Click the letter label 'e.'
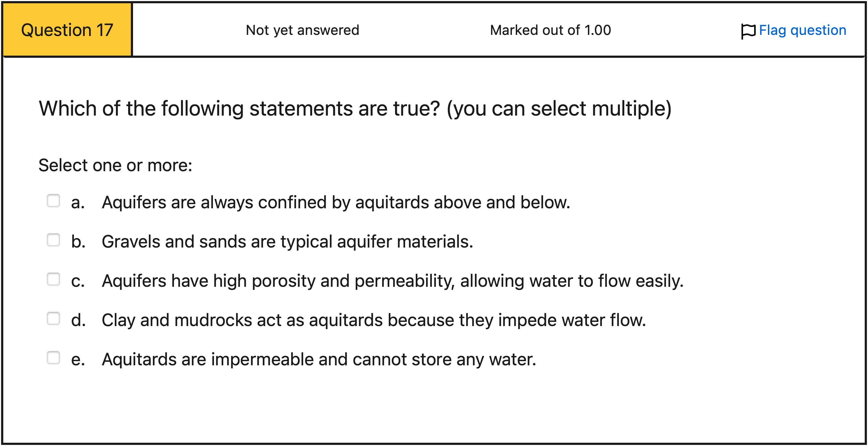The height and width of the screenshot is (446, 868). 78,359
